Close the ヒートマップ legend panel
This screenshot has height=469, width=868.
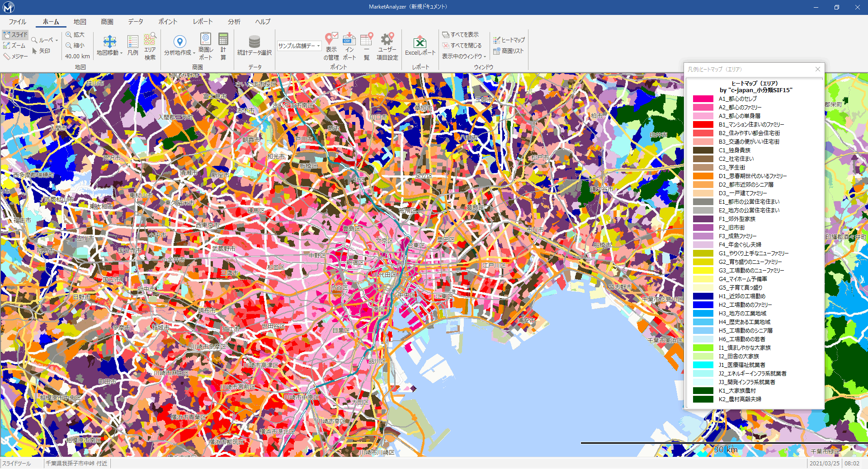[817, 69]
